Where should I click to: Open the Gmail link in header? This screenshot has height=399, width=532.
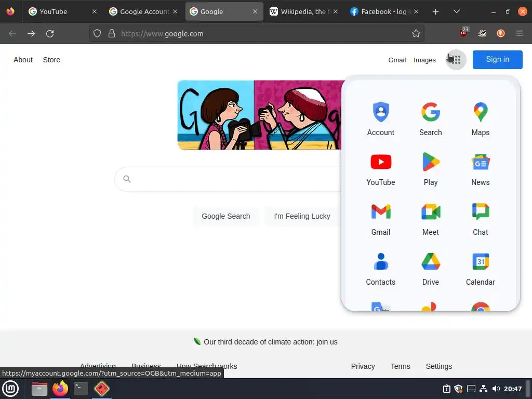[x=397, y=60]
